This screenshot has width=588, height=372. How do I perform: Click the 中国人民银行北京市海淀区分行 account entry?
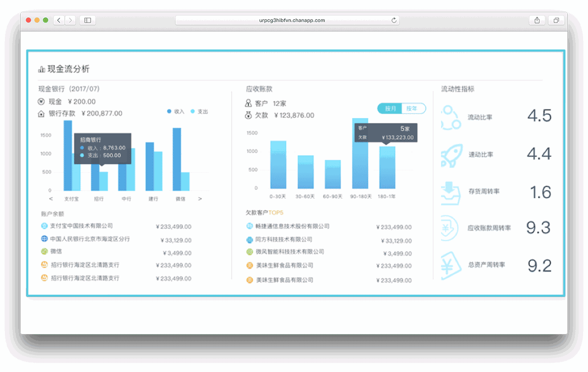pos(90,239)
